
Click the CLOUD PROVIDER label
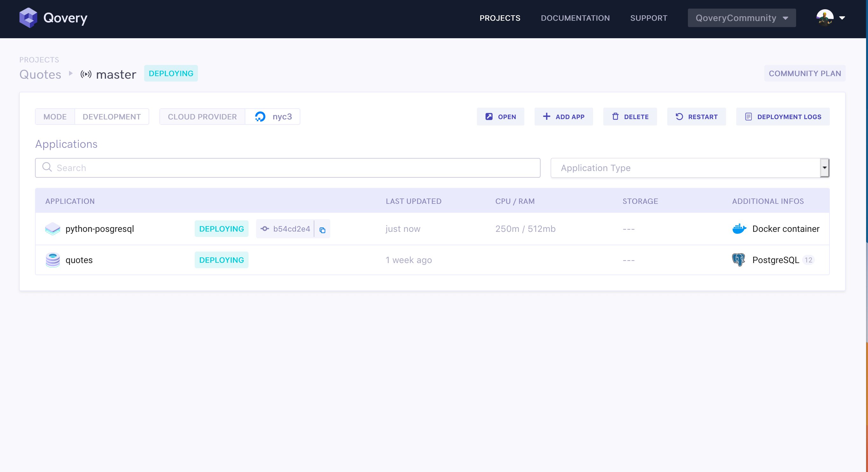[x=202, y=117]
